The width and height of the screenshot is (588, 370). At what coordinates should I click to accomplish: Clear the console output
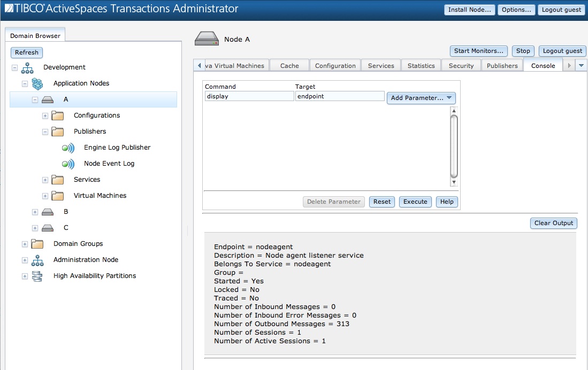[x=554, y=223]
